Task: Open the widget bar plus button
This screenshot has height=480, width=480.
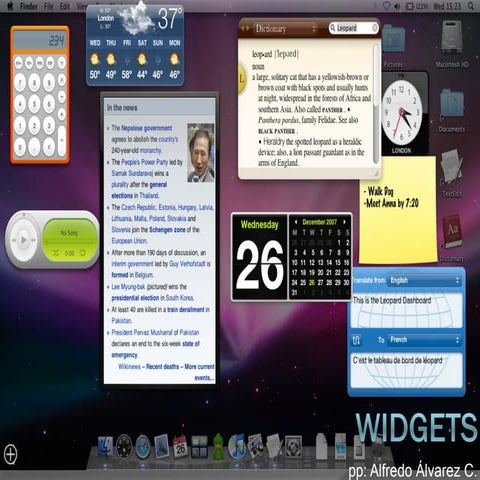Action: click(10, 454)
